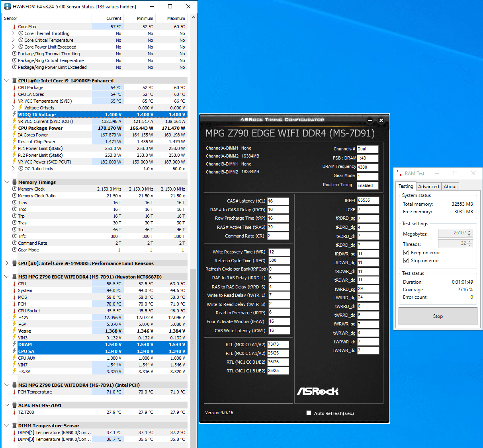The width and height of the screenshot is (483, 448).
Task: Maximize the HWiNFO Sensor Status window
Action: point(170,6)
